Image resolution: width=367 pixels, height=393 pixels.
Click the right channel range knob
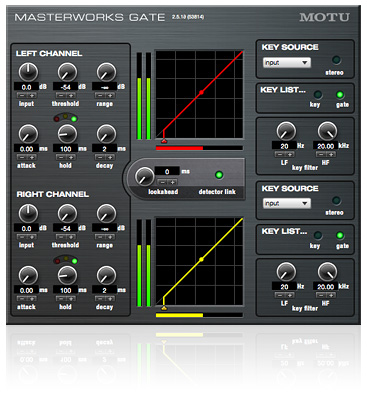[x=106, y=213]
